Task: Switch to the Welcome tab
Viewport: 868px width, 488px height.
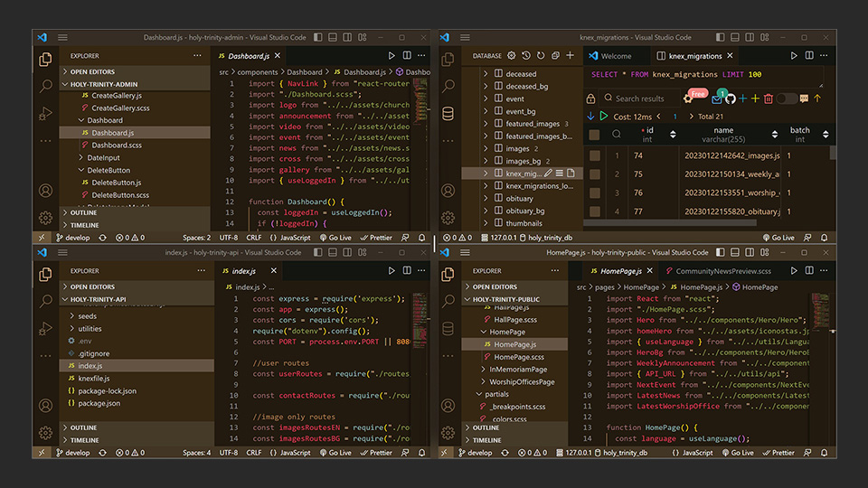Action: point(610,56)
